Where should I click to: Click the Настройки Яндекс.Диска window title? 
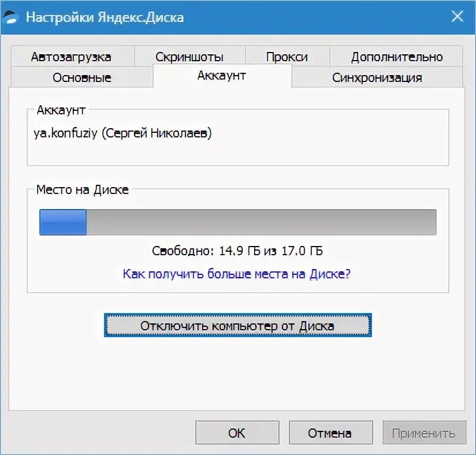pos(105,17)
